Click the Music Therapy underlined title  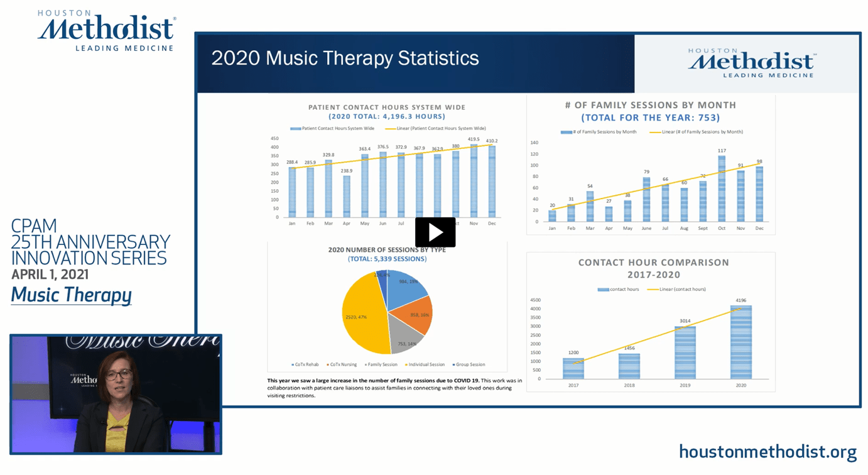[x=72, y=295]
